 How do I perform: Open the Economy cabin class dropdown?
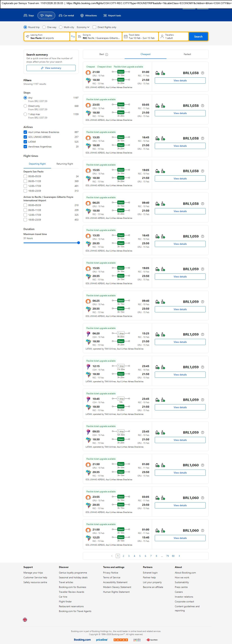point(83,27)
